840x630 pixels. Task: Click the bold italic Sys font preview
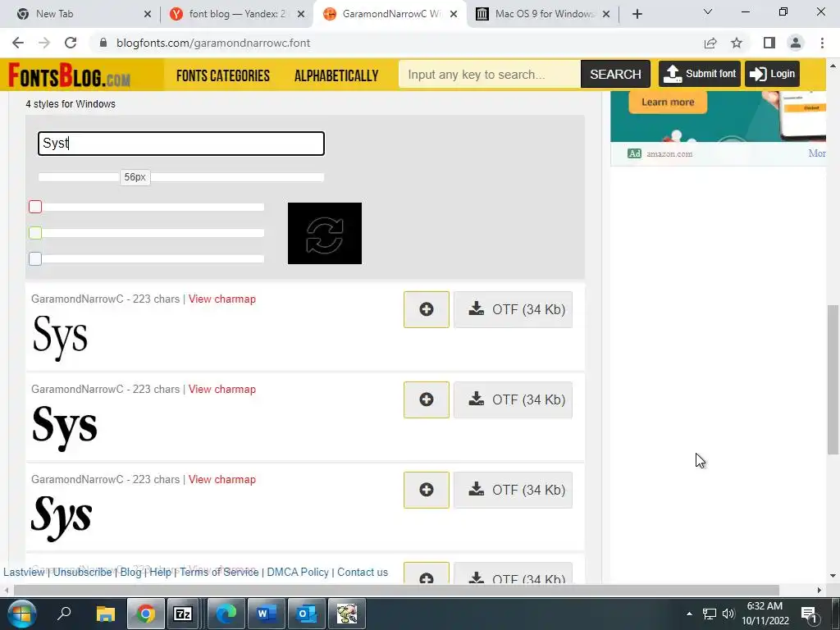coord(62,518)
